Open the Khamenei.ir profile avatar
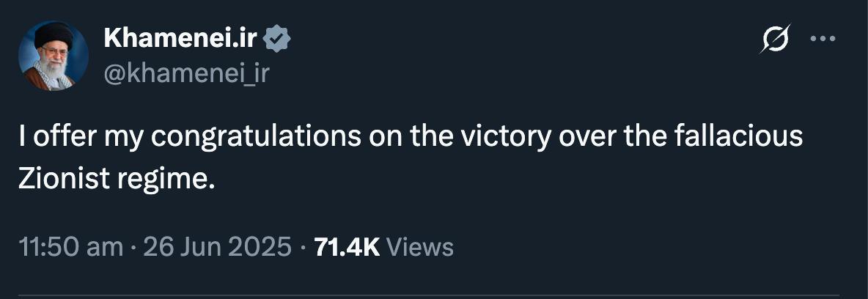 pos(54,56)
